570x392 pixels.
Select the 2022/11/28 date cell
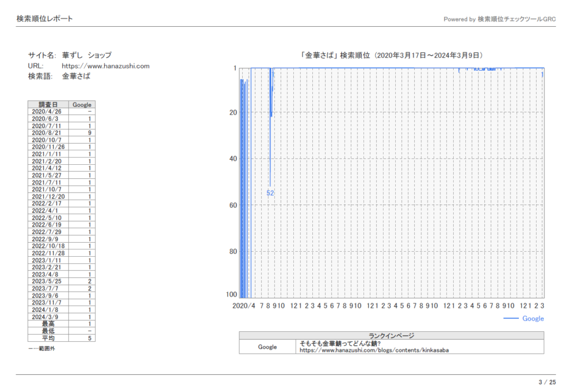coord(48,253)
